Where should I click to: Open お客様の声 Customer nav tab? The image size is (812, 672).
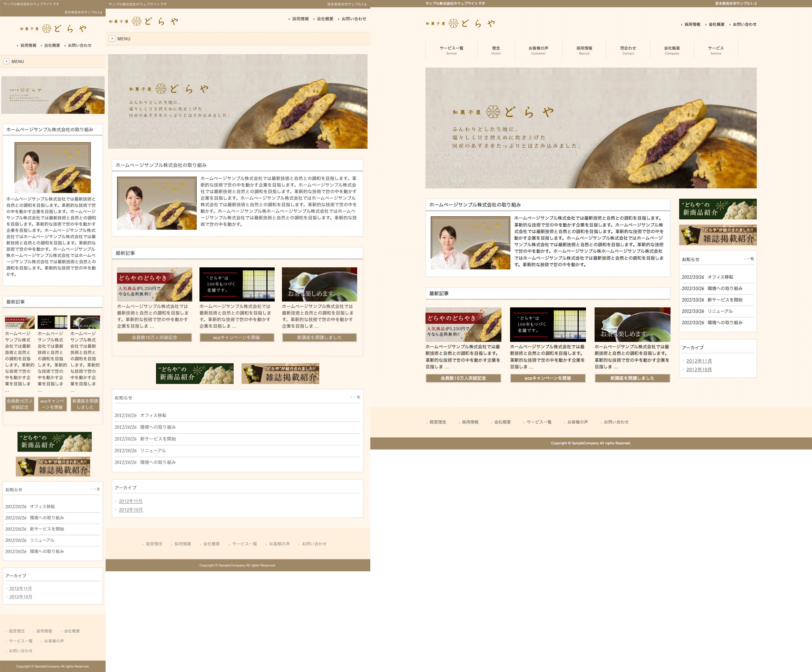pos(538,50)
